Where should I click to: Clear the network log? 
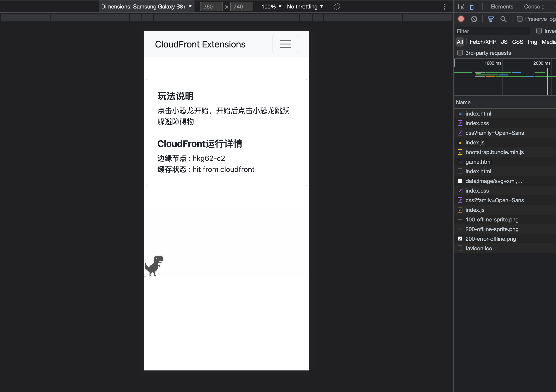click(474, 19)
